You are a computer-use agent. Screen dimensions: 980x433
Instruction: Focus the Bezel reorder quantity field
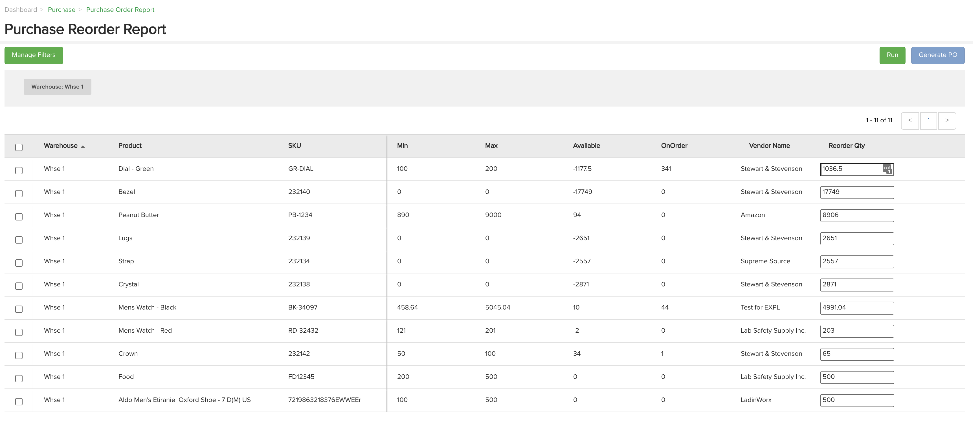pos(857,192)
